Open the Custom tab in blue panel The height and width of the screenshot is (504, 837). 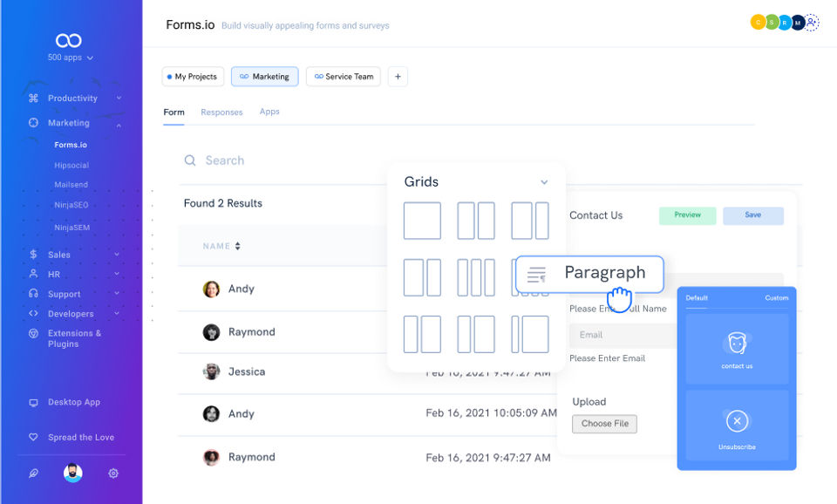[776, 298]
